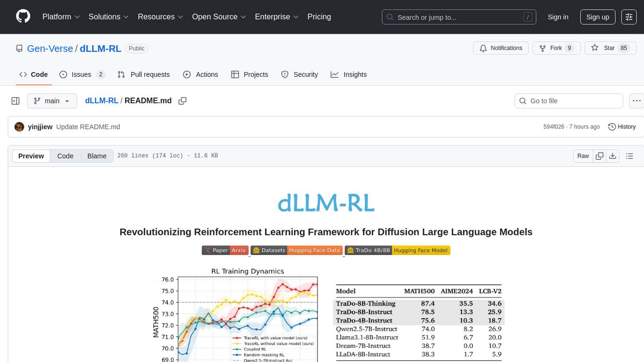The width and height of the screenshot is (644, 362).
Task: Download the raw file icon
Action: [x=613, y=156]
